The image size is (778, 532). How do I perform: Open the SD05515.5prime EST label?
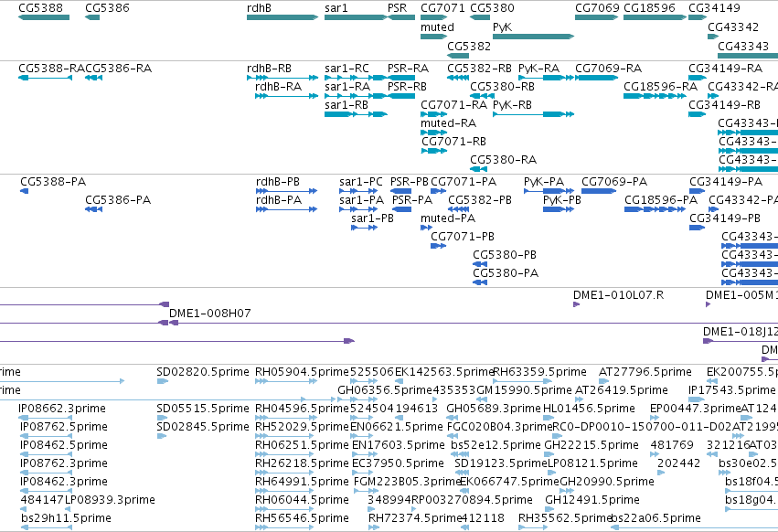[203, 409]
